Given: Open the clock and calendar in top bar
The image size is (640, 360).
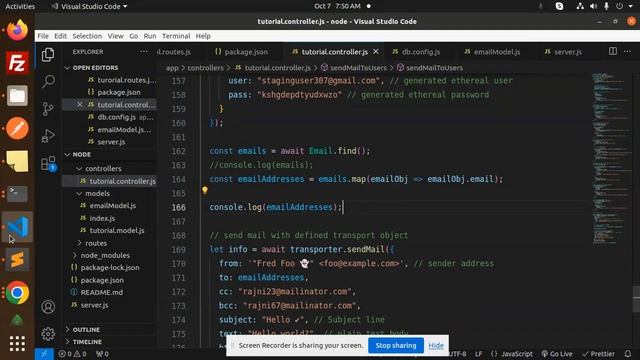Looking at the screenshot, I should [x=337, y=6].
